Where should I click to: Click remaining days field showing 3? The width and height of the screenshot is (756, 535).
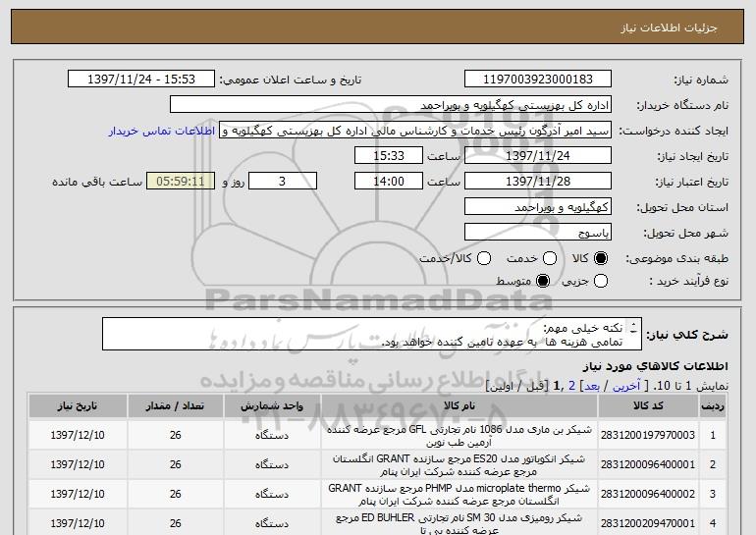pyautogui.click(x=283, y=182)
